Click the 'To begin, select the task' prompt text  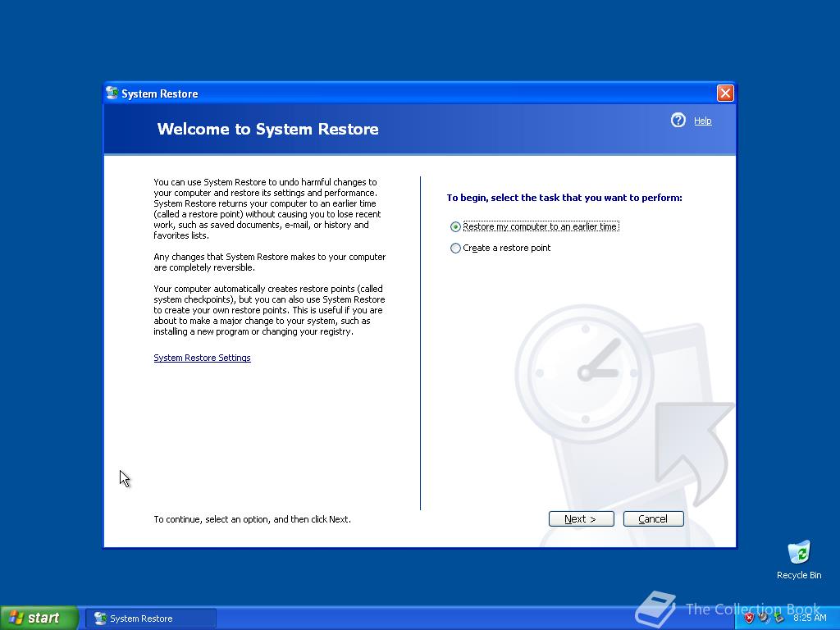click(x=564, y=198)
